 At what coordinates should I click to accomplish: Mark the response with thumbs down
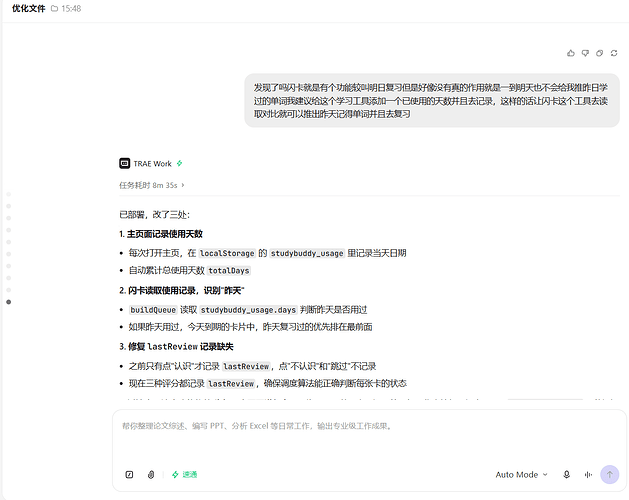coord(585,53)
